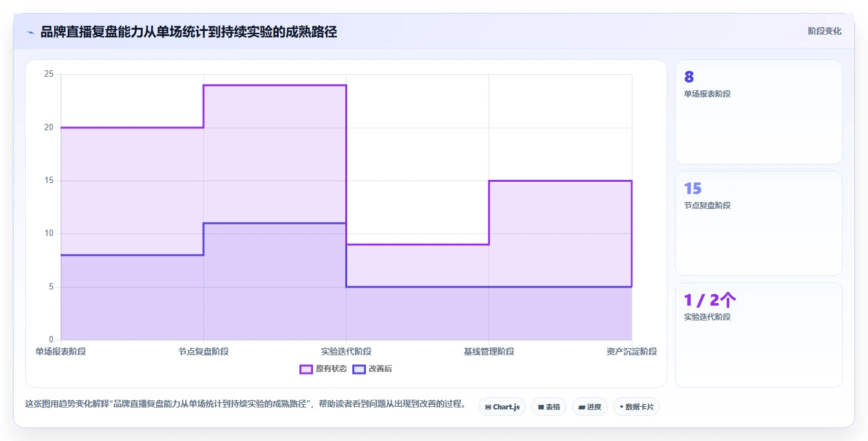The width and height of the screenshot is (868, 441).
Task: Select the Chart.js tag
Action: click(502, 407)
